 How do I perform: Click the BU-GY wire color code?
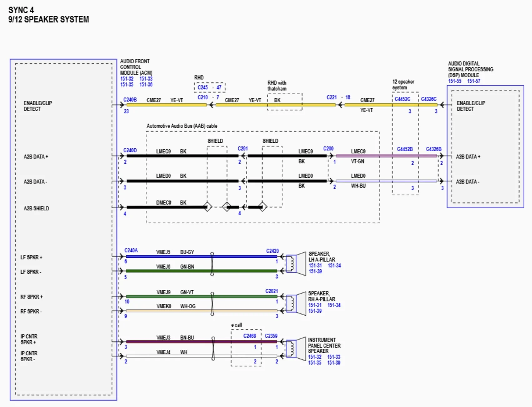[187, 252]
